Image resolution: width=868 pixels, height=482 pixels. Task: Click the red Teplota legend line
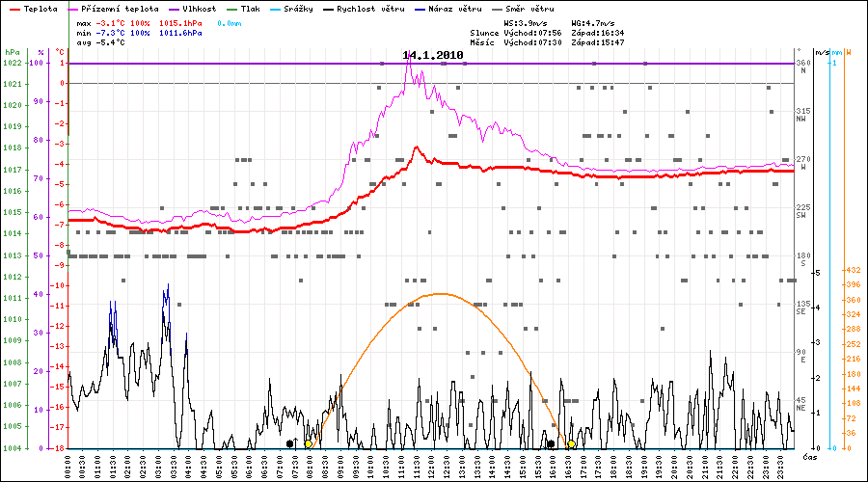point(14,9)
